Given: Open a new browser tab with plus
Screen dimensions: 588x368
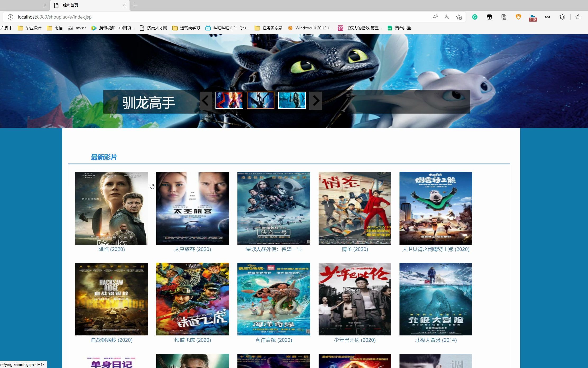Looking at the screenshot, I should [135, 5].
